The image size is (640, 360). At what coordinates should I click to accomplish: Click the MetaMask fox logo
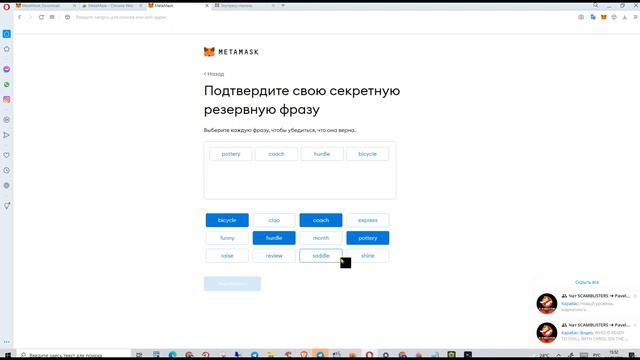pyautogui.click(x=209, y=52)
